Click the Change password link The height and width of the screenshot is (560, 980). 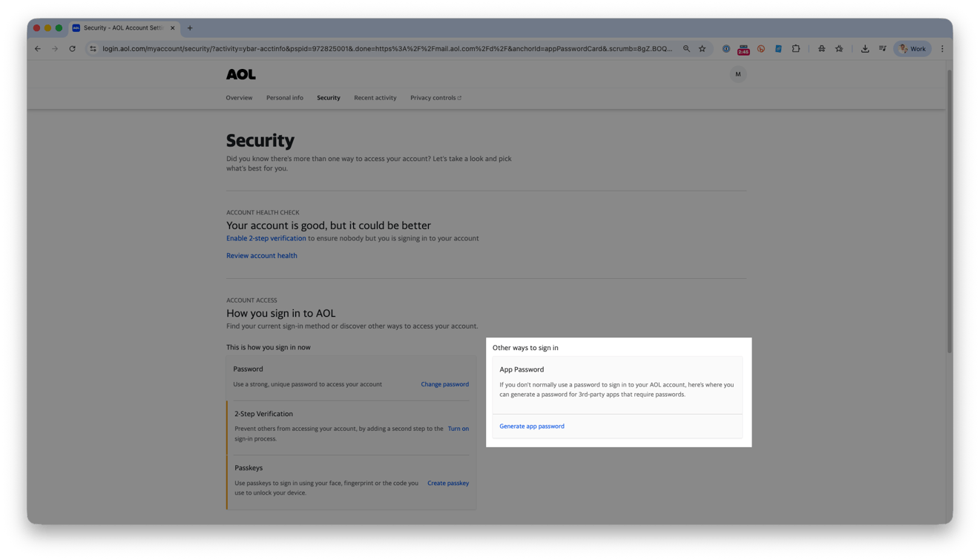click(444, 384)
